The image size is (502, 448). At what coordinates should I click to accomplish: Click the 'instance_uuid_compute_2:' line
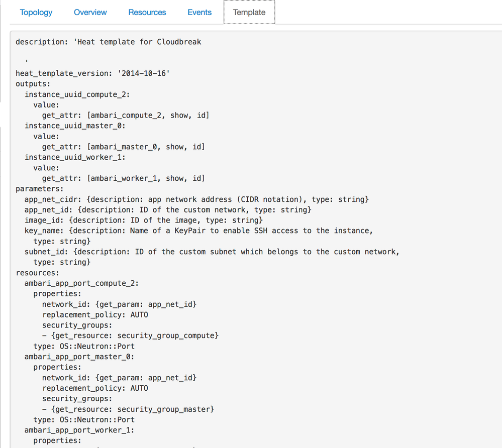(77, 94)
